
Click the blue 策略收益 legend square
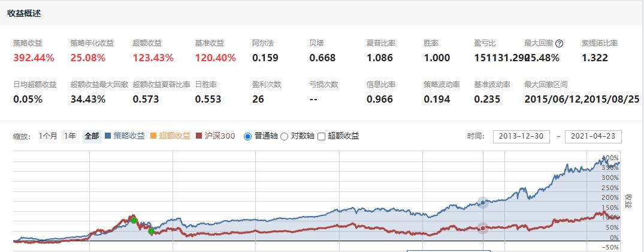point(108,136)
